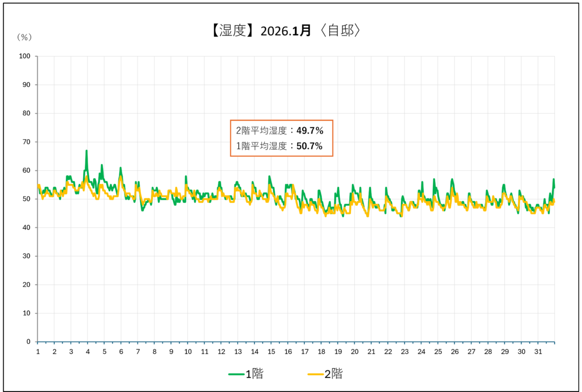Click day 1 on the horizontal axis
The image size is (582, 392).
coord(38,352)
